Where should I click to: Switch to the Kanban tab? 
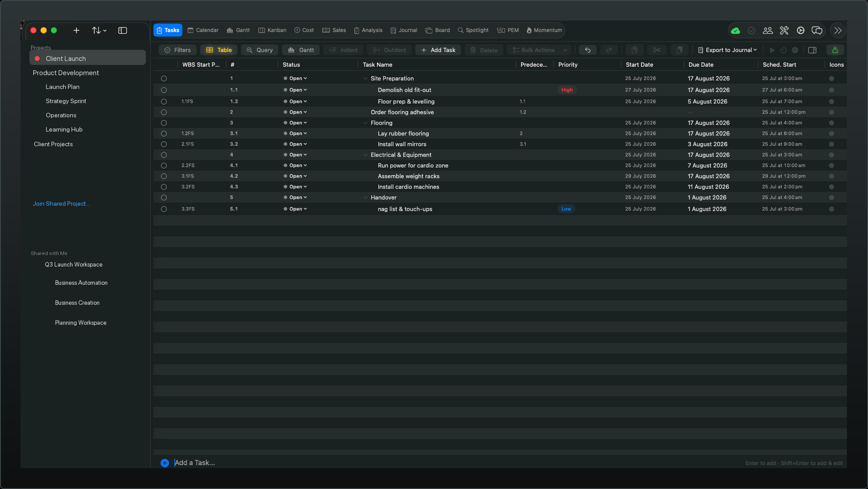coord(272,30)
